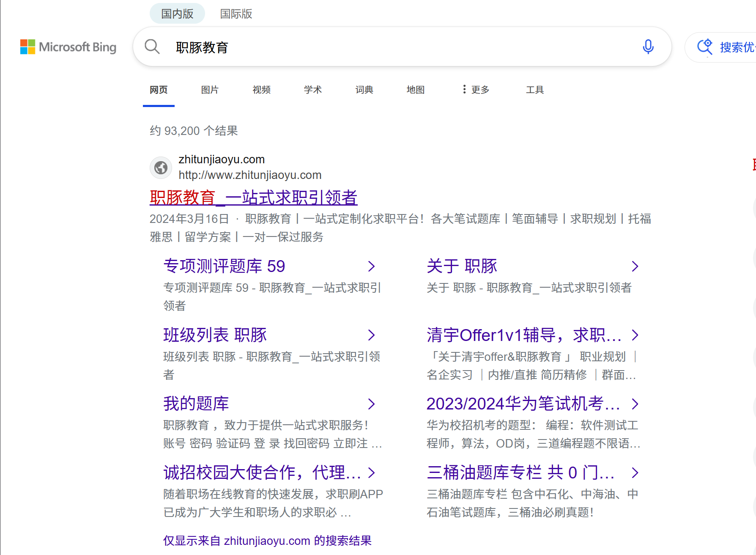The height and width of the screenshot is (555, 756).
Task: Click the Microsoft Bing logo
Action: point(68,47)
